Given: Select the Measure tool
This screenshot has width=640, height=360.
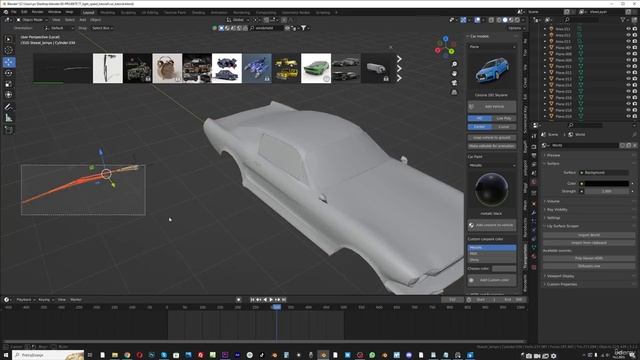Looking at the screenshot, I should click(x=9, y=118).
